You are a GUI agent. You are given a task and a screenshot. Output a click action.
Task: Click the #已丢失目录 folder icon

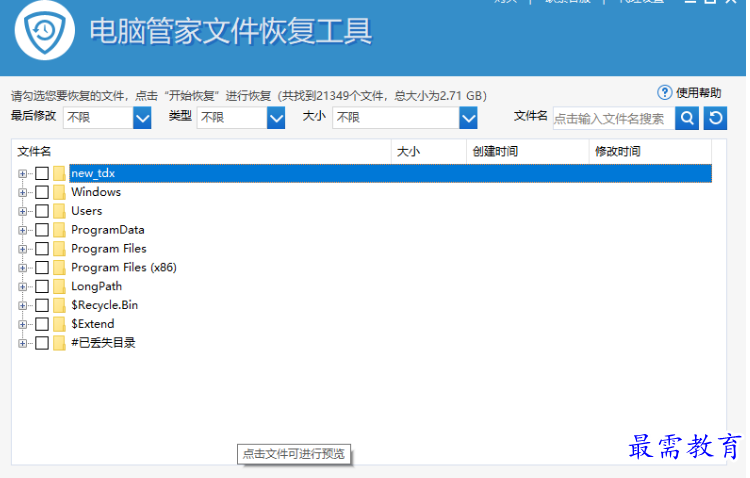tap(59, 343)
